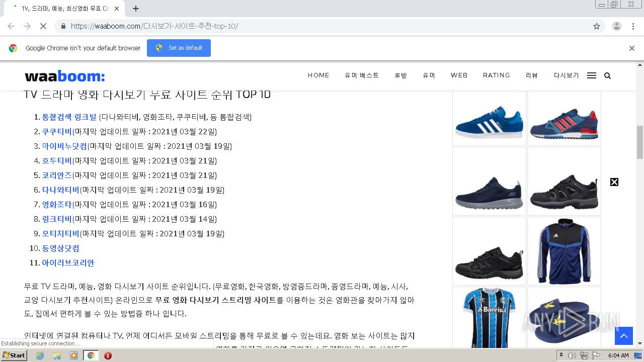Screen dimensions: 644x362
Task: Launch Internet Explorer from taskbar
Action: click(40, 355)
